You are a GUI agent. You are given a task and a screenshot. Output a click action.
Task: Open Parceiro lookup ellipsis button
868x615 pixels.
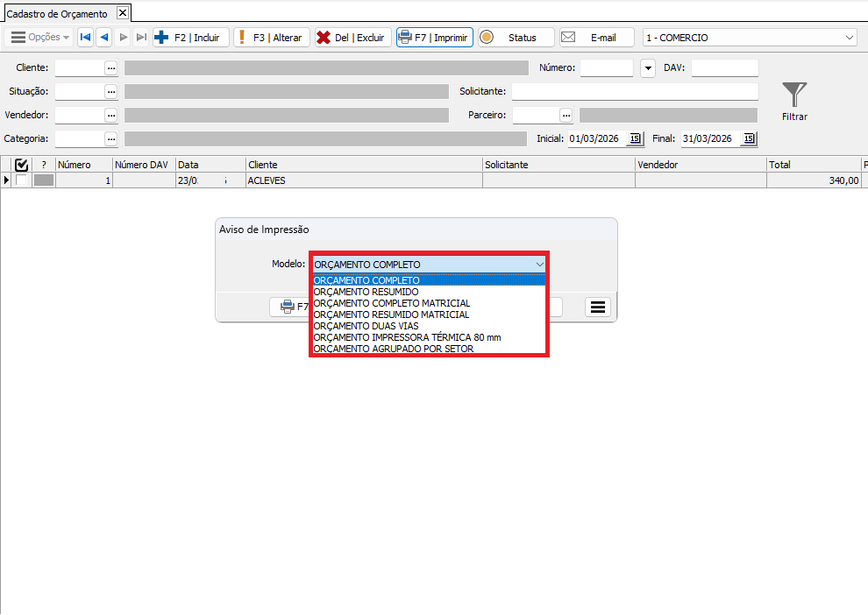coord(566,115)
